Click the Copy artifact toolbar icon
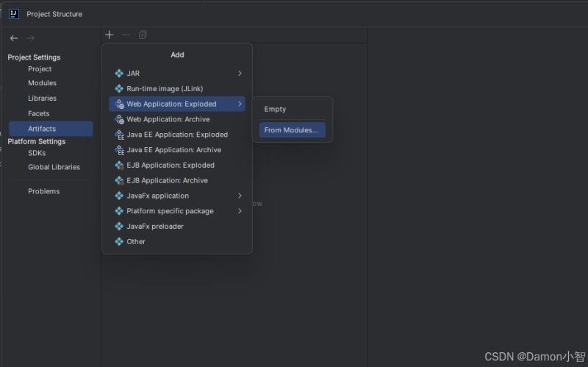Image resolution: width=588 pixels, height=367 pixels. click(143, 35)
